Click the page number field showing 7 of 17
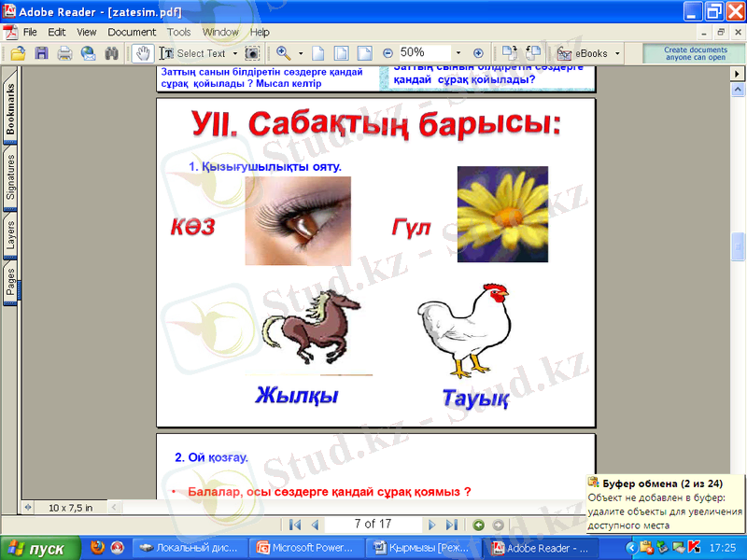Viewport: 747px width, 560px height. pos(372,525)
